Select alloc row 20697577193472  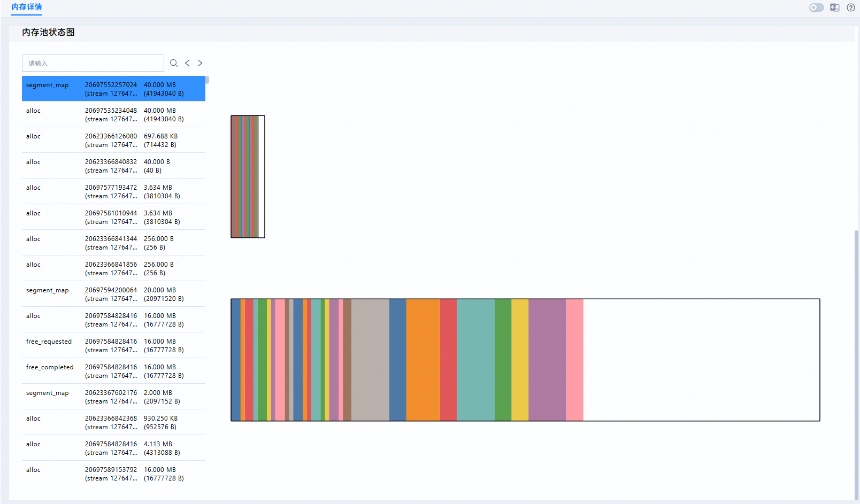[x=113, y=191]
